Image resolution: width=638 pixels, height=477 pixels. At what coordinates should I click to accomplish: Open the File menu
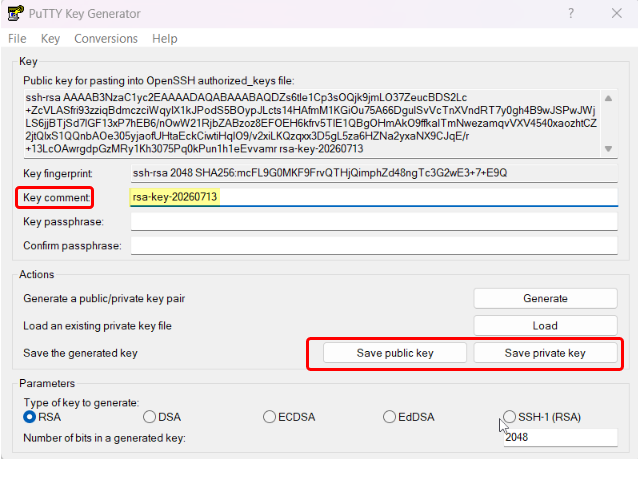(x=17, y=39)
